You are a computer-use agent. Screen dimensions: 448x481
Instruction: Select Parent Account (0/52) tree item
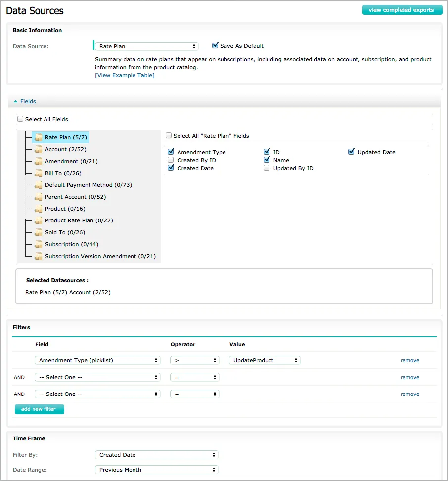pos(75,197)
